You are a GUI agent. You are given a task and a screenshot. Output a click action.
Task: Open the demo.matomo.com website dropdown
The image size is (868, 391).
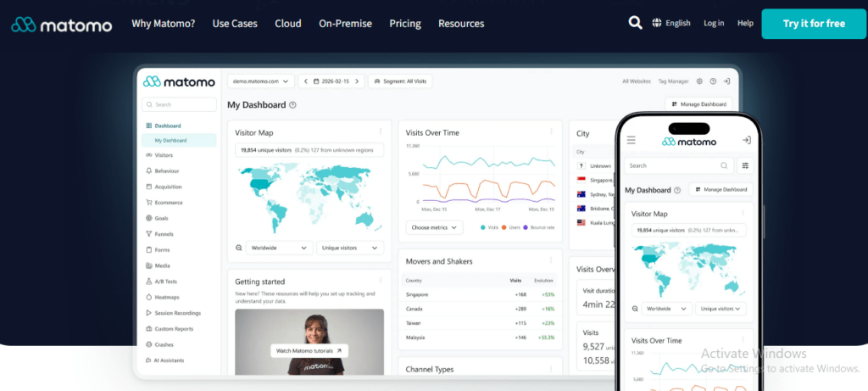[261, 81]
